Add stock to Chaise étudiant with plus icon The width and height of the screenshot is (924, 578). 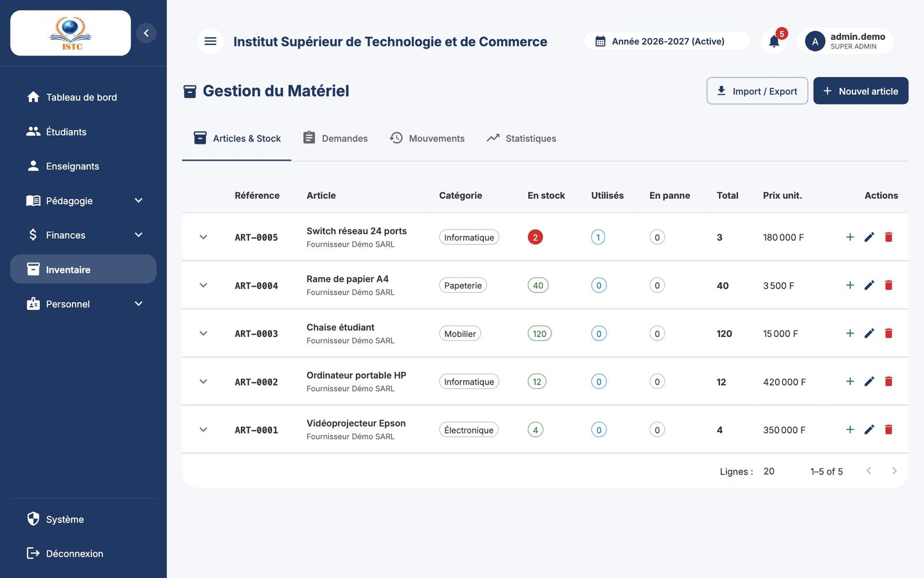point(850,334)
